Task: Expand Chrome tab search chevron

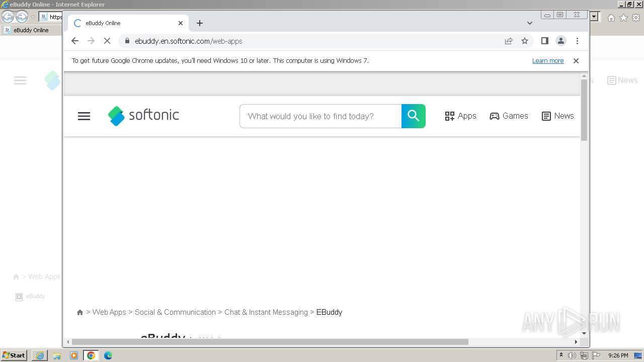Action: point(530,23)
